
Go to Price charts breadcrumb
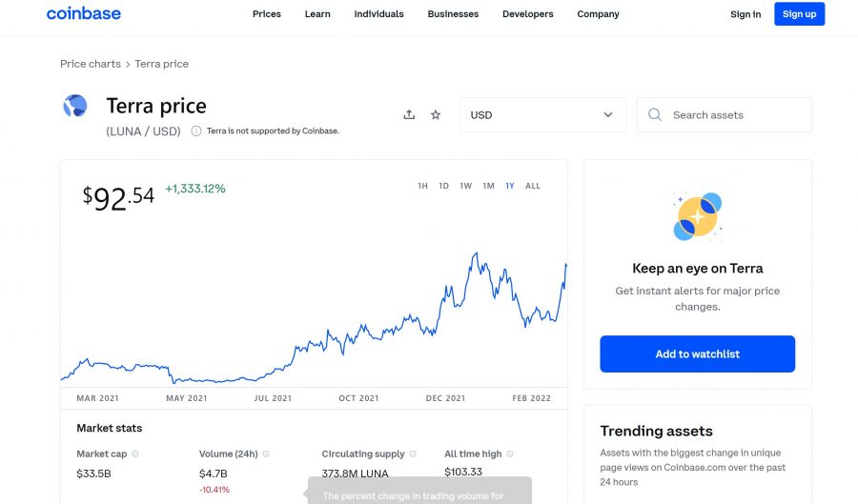[x=91, y=64]
